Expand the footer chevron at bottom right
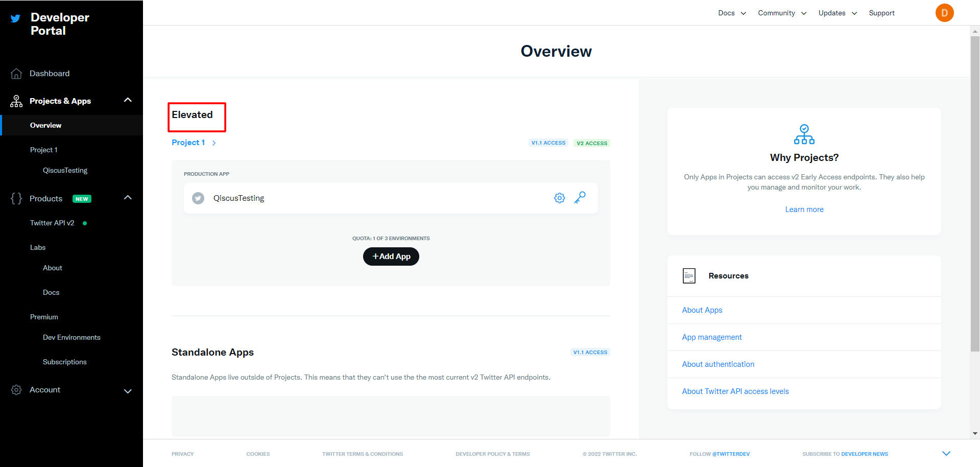The height and width of the screenshot is (467, 980). coord(946,453)
